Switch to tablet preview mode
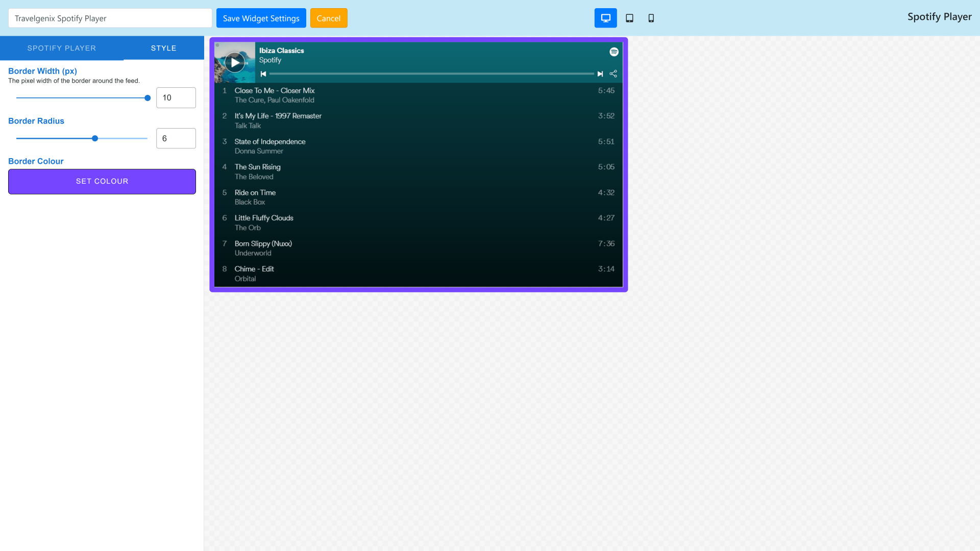 [x=629, y=18]
